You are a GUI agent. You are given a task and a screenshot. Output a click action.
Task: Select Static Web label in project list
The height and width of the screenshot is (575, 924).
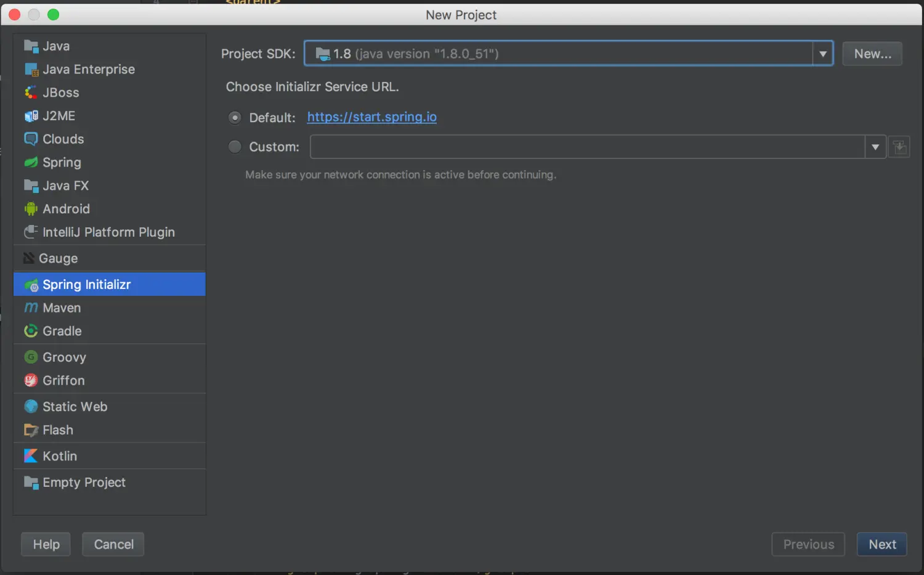[x=75, y=407]
